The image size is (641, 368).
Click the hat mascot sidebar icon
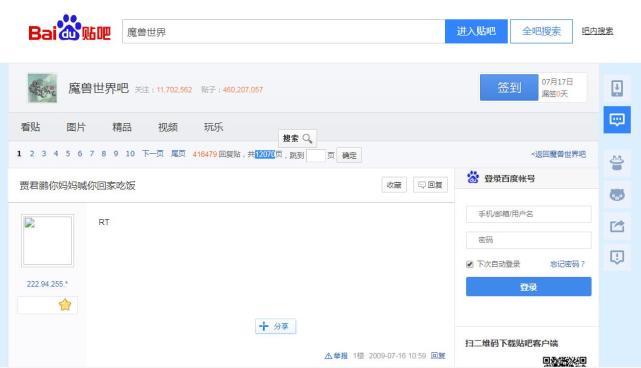point(617,163)
